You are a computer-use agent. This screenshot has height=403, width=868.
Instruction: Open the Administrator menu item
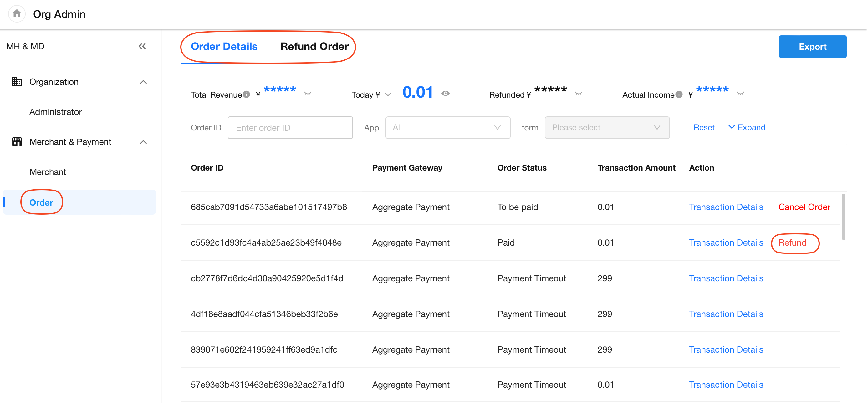point(56,112)
